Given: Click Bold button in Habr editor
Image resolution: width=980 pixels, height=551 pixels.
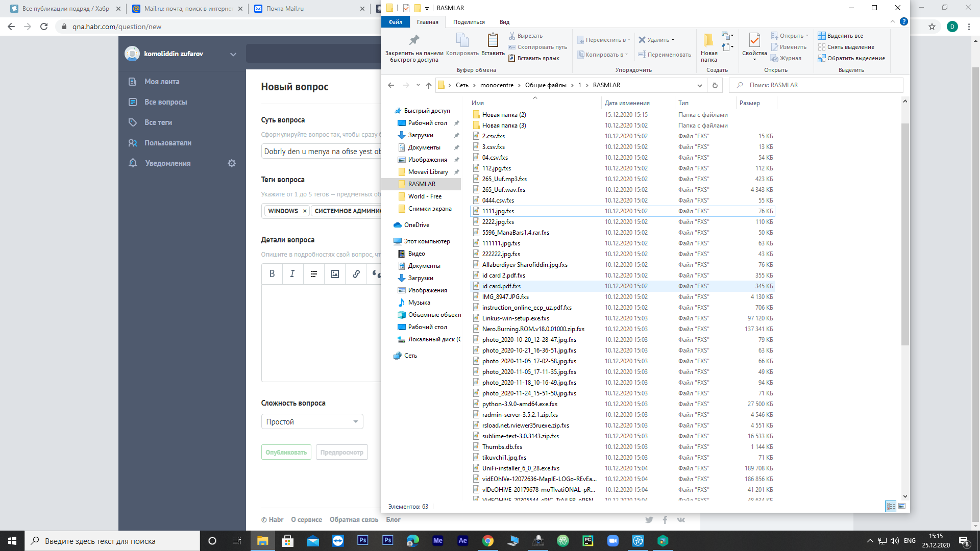Looking at the screenshot, I should tap(272, 274).
